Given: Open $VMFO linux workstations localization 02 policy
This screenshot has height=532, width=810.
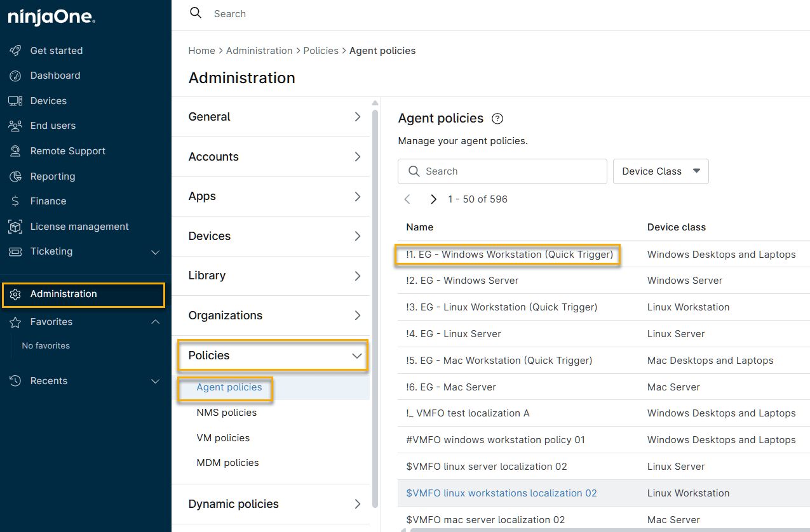Looking at the screenshot, I should [x=502, y=493].
